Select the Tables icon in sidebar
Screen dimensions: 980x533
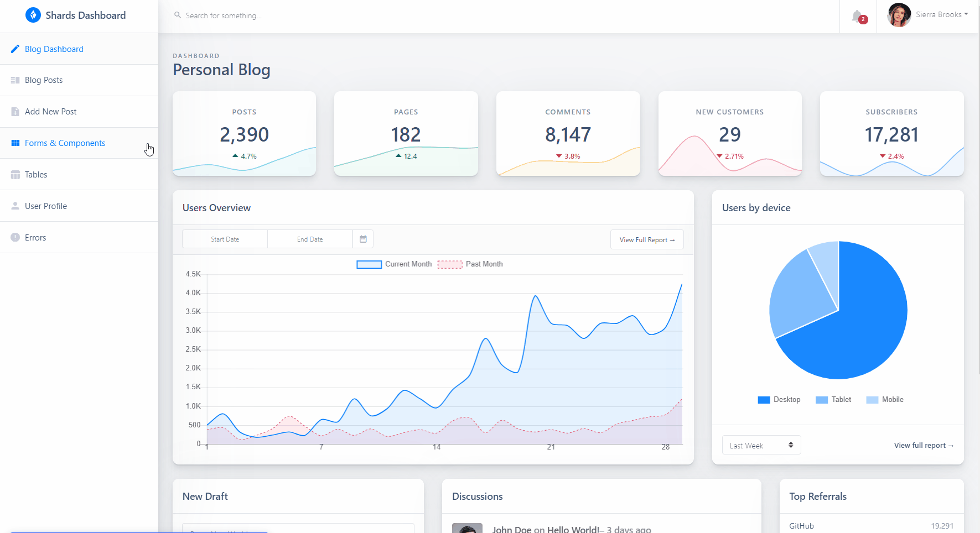coord(14,174)
